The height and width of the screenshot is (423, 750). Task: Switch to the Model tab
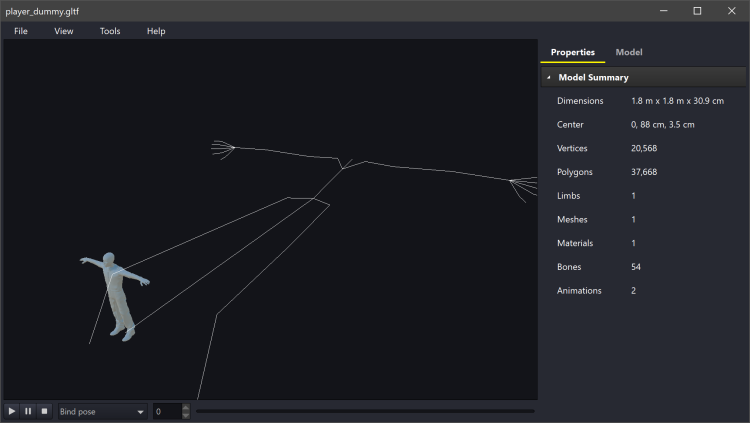[629, 52]
